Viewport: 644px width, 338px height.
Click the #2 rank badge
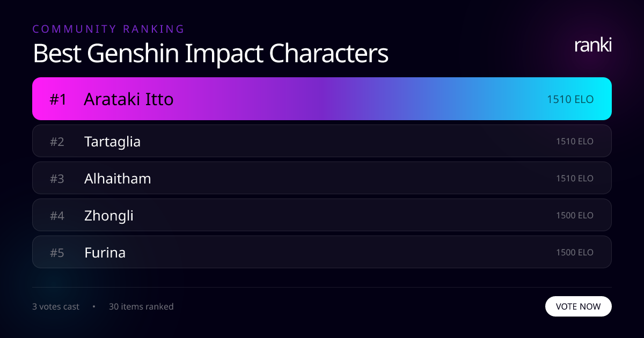coord(56,141)
